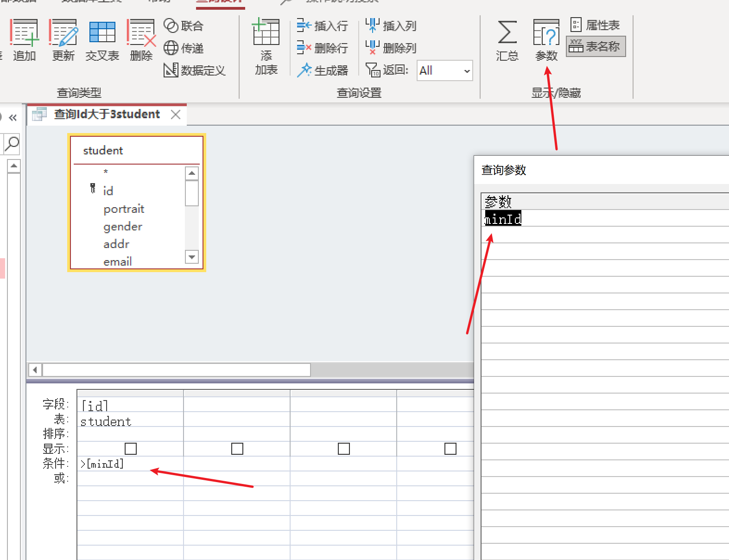Open the Property Sheet (属性表)
729x560 pixels.
click(x=596, y=25)
